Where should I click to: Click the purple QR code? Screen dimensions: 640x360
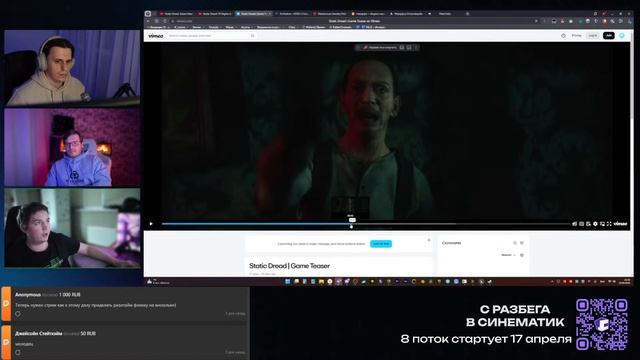tap(602, 324)
